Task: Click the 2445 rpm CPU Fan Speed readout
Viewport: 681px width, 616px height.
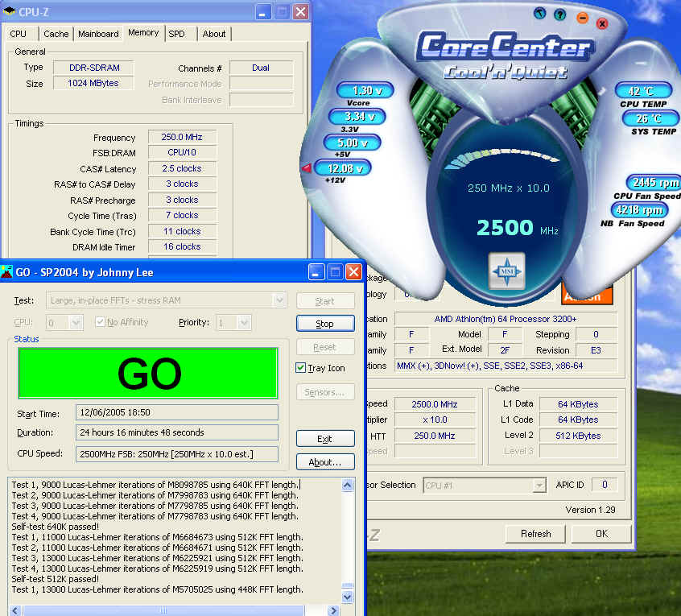Action: point(654,183)
